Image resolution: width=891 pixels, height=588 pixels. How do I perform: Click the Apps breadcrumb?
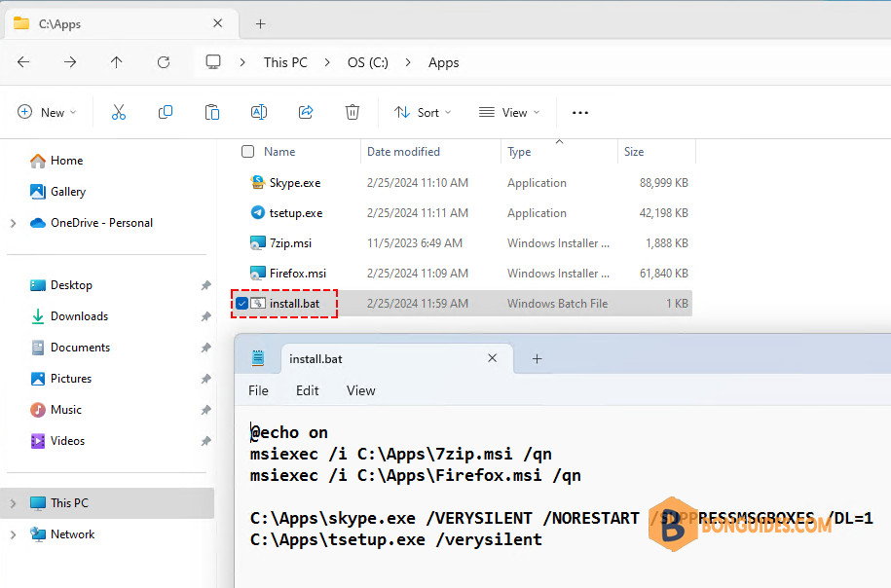coord(444,62)
